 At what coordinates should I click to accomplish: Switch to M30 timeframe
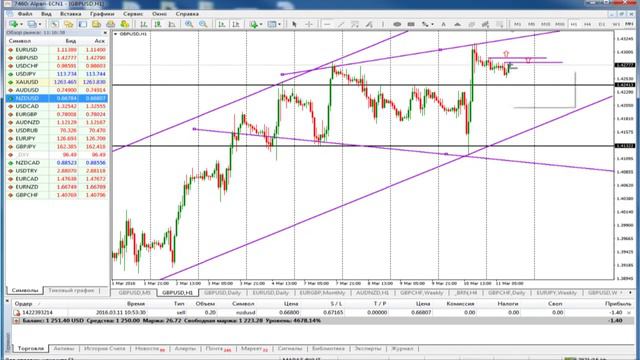click(560, 24)
